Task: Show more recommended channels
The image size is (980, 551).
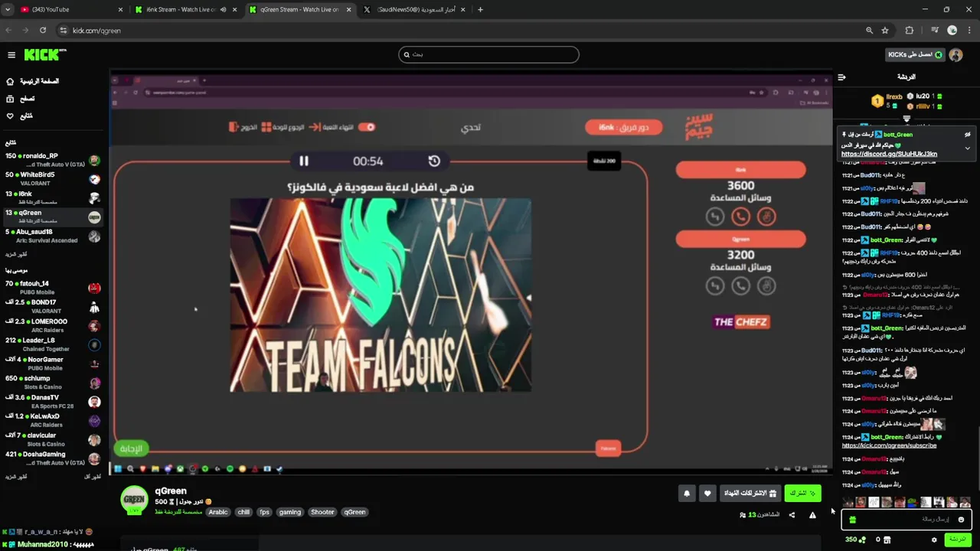Action: click(16, 477)
